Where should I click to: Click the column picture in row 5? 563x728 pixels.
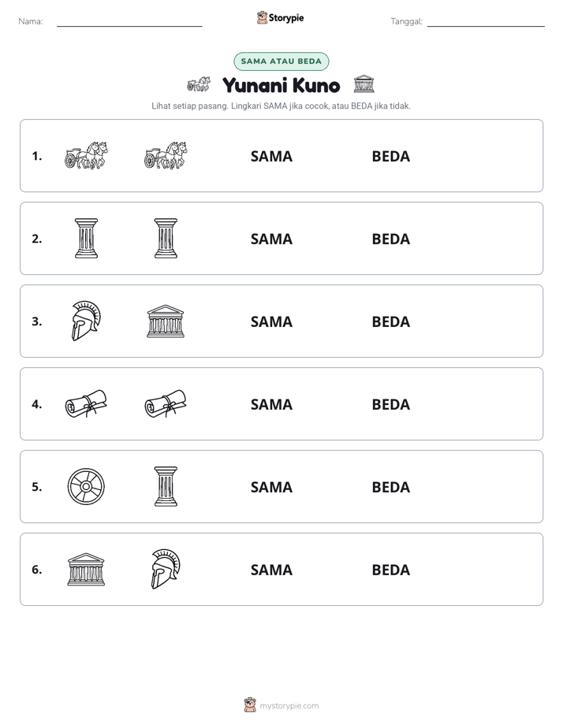coord(166,487)
